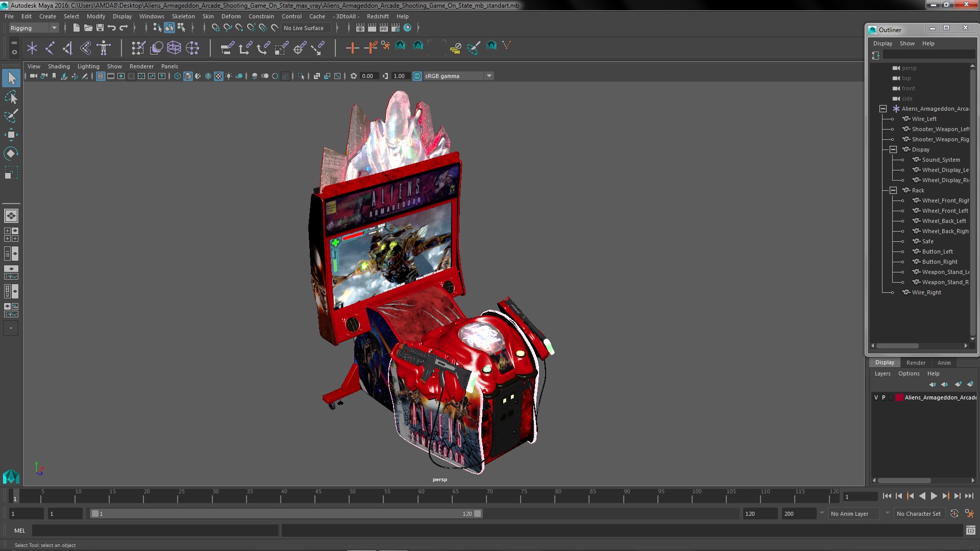Open the Rigging menu set dropdown
980x551 pixels.
point(33,28)
